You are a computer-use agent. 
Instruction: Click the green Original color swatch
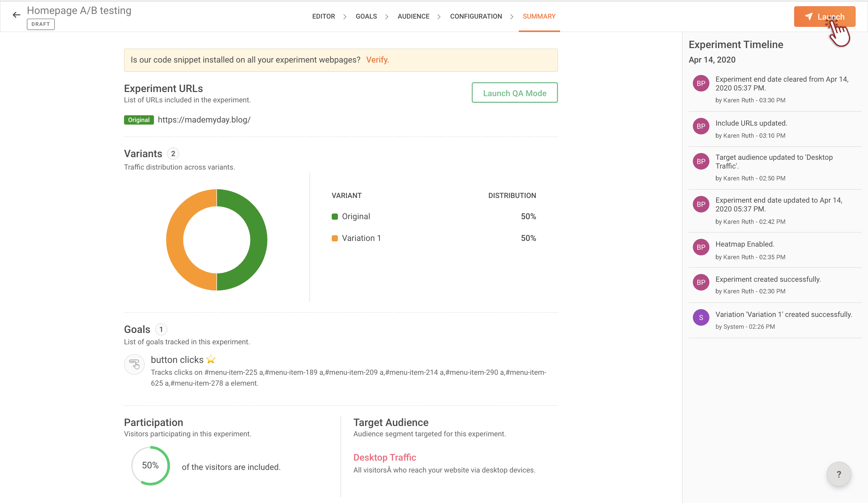(x=335, y=216)
